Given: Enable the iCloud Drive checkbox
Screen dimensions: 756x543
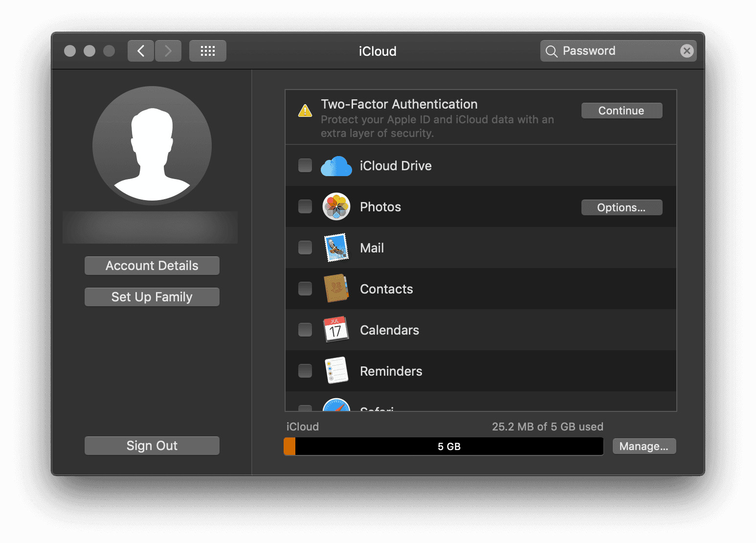Looking at the screenshot, I should tap(305, 166).
